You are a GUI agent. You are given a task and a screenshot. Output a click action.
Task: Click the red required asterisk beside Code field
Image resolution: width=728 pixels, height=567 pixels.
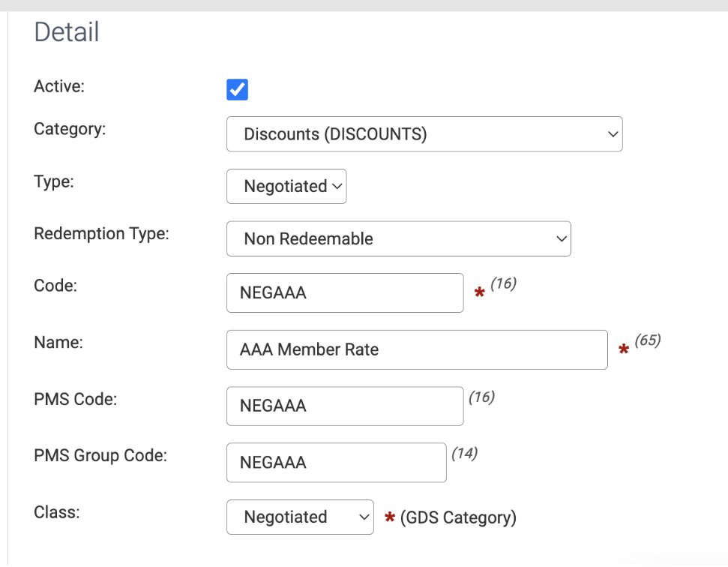[x=480, y=292]
